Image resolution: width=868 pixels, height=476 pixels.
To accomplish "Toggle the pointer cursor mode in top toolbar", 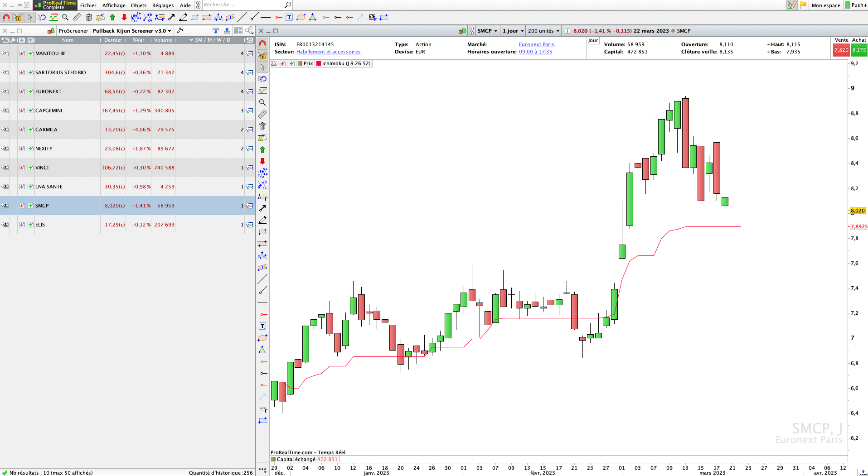I will (x=30, y=17).
